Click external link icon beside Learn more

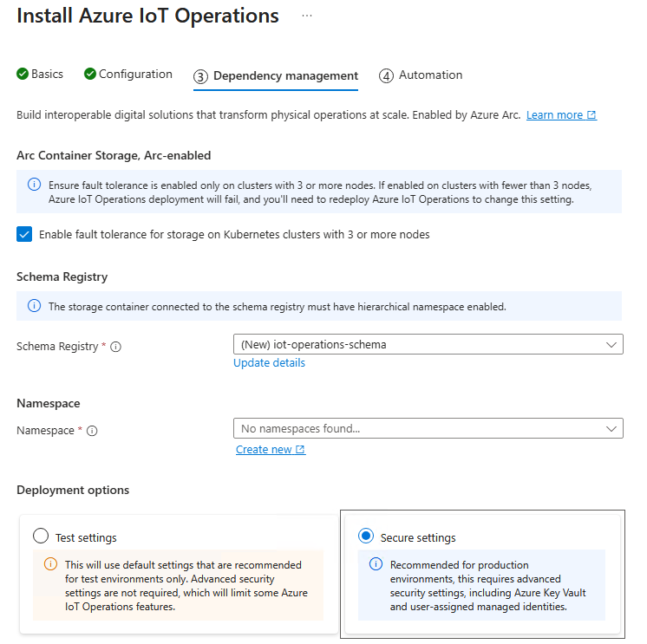tap(591, 115)
